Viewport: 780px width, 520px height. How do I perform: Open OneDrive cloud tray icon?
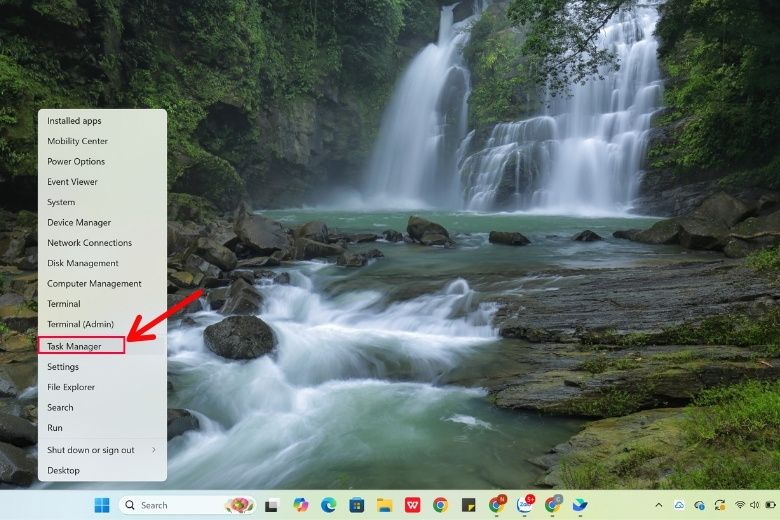(679, 505)
